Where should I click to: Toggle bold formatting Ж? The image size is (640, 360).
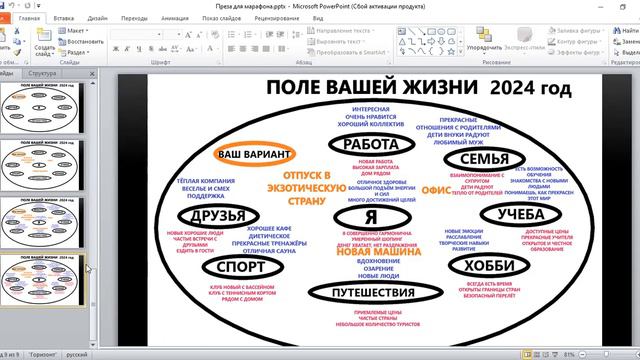click(x=116, y=49)
